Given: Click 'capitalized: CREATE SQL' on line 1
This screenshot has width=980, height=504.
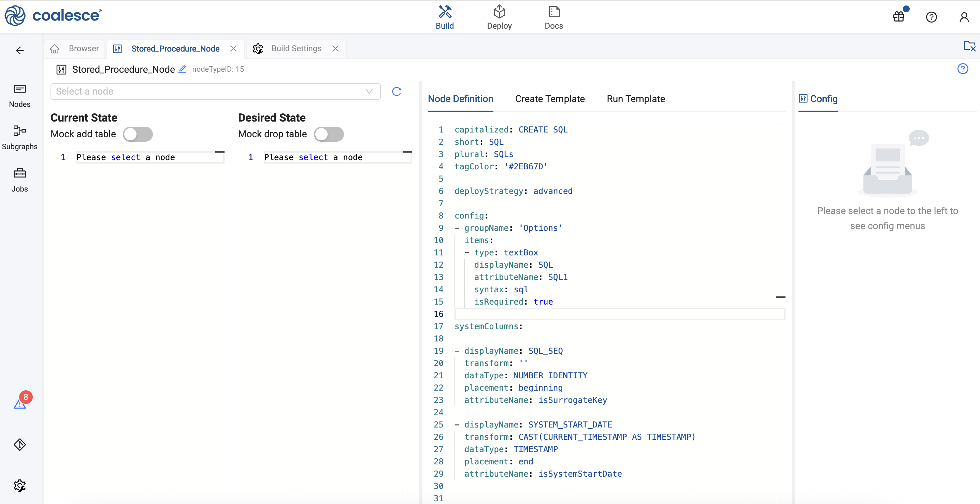Looking at the screenshot, I should click(x=511, y=129).
